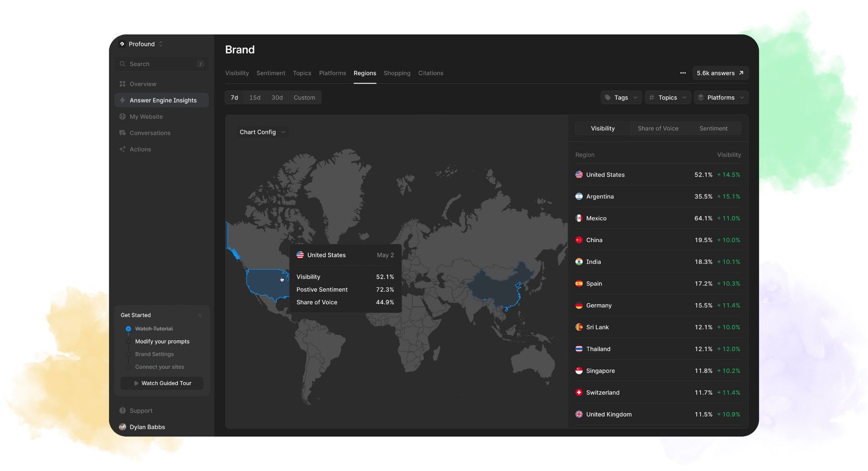Click the Visibility column header

729,155
